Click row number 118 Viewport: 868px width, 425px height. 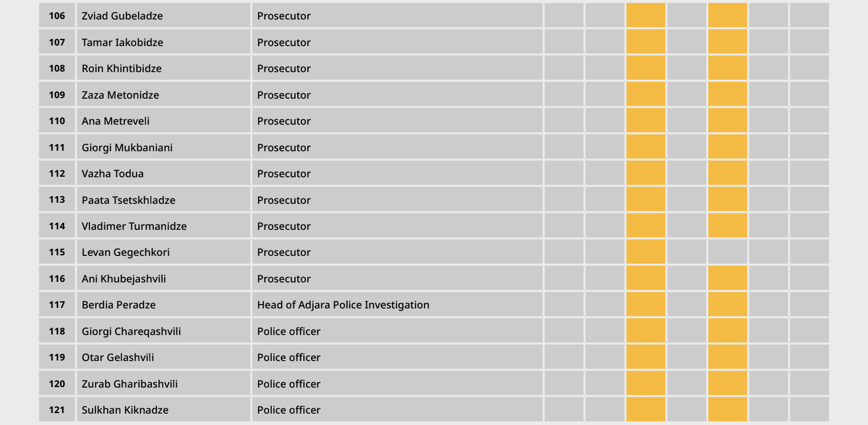57,331
